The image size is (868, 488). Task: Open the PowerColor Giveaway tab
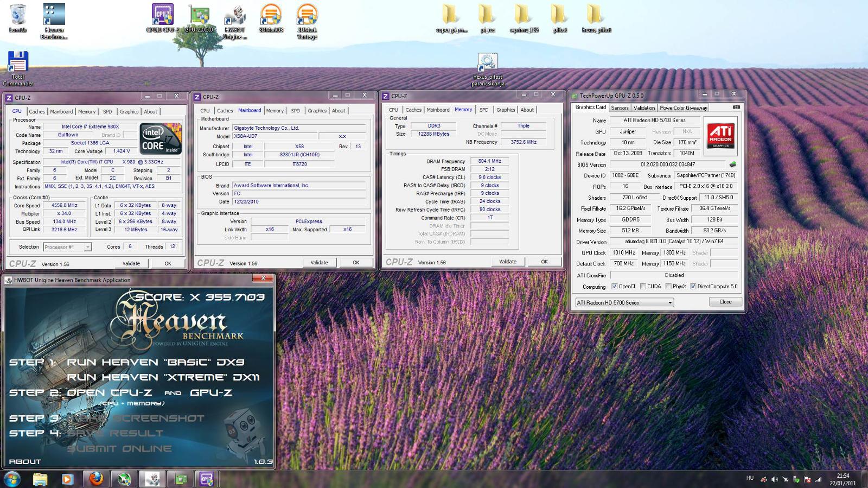pos(684,108)
